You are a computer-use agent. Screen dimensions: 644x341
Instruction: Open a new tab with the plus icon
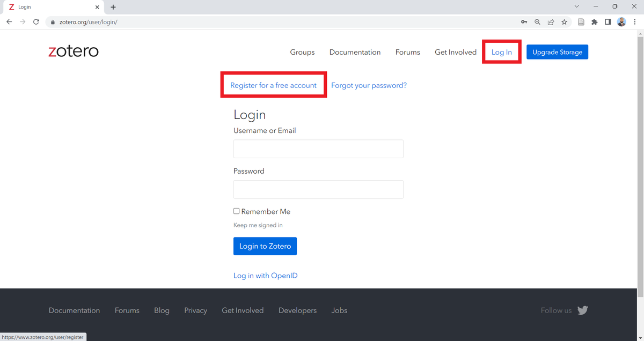click(113, 7)
